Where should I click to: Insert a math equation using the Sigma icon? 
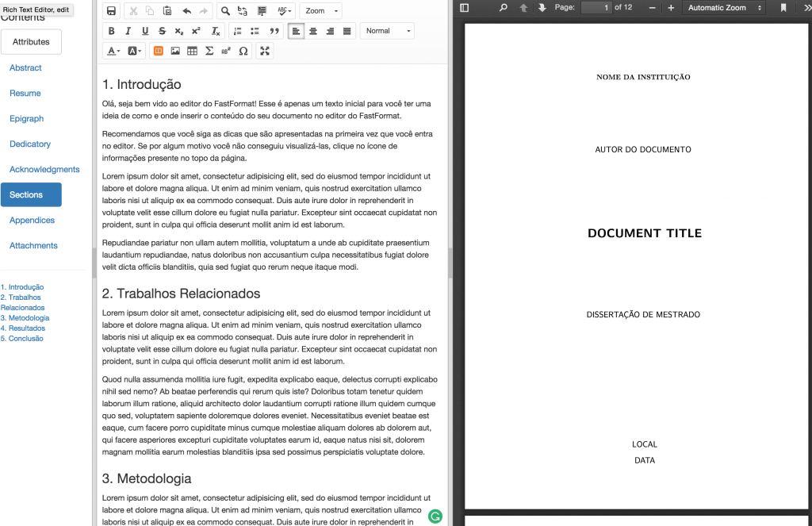tap(209, 51)
